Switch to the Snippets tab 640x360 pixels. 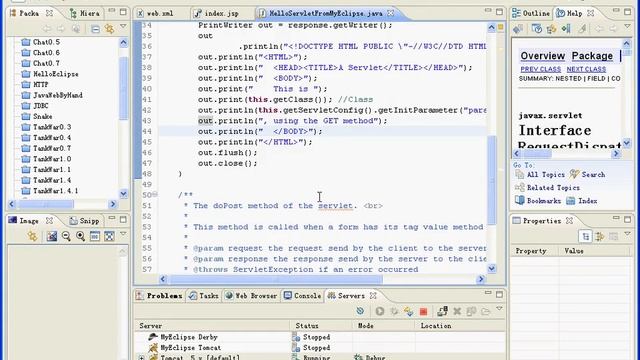(84, 221)
